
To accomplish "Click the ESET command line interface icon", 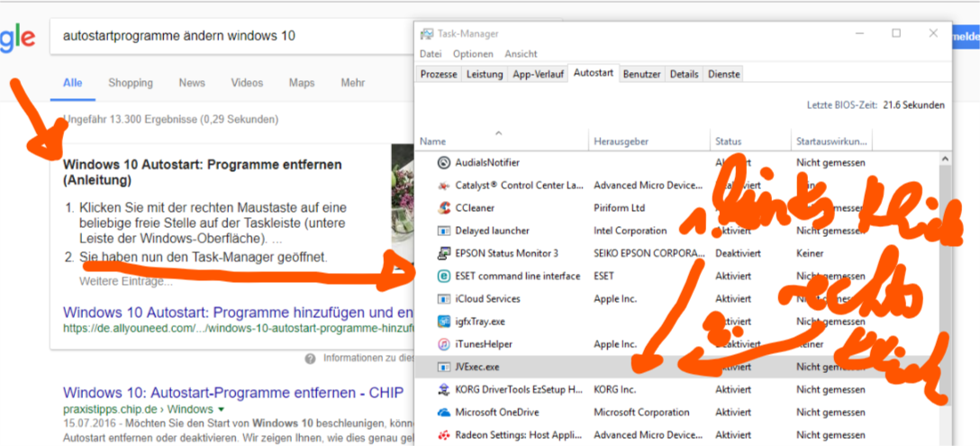I will pos(444,276).
